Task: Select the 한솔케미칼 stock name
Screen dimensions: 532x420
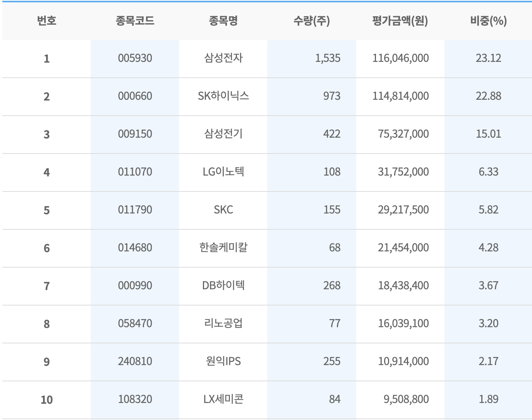Action: click(x=223, y=248)
